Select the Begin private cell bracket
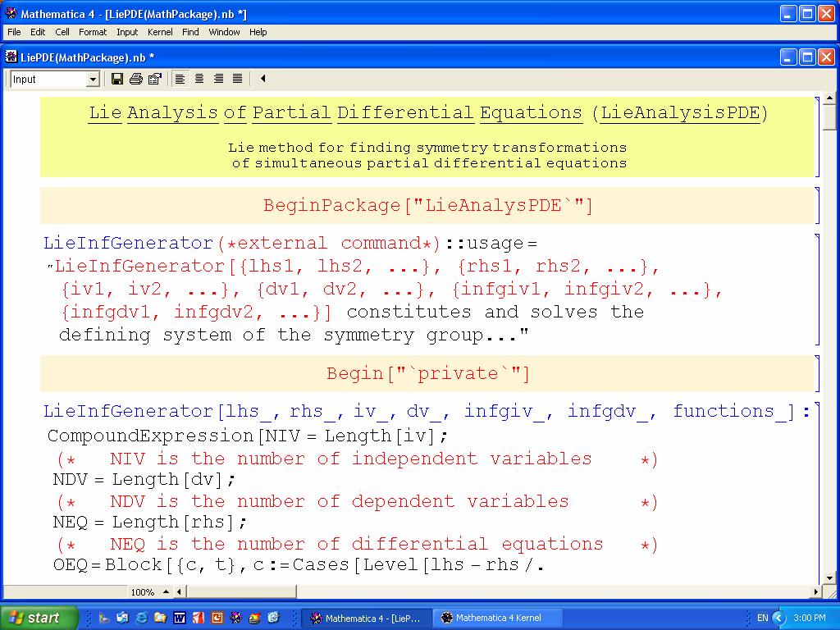This screenshot has height=630, width=840. [817, 373]
